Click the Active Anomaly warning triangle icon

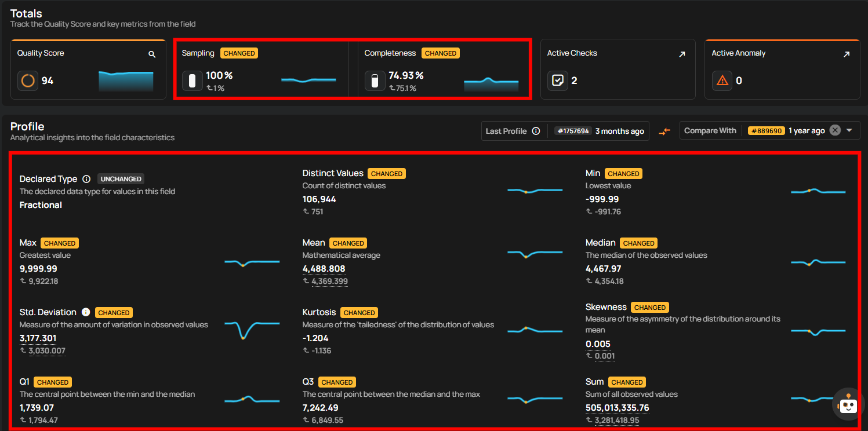coord(722,81)
